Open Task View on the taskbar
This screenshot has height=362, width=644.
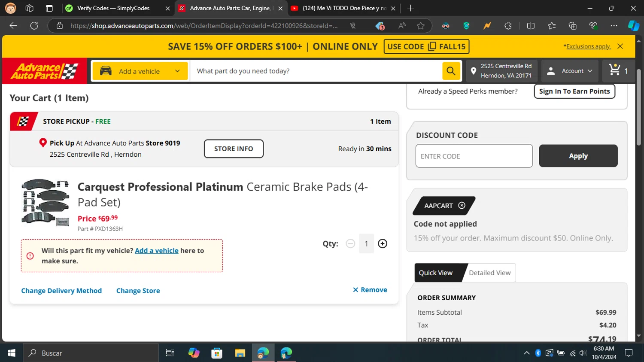[170, 353]
